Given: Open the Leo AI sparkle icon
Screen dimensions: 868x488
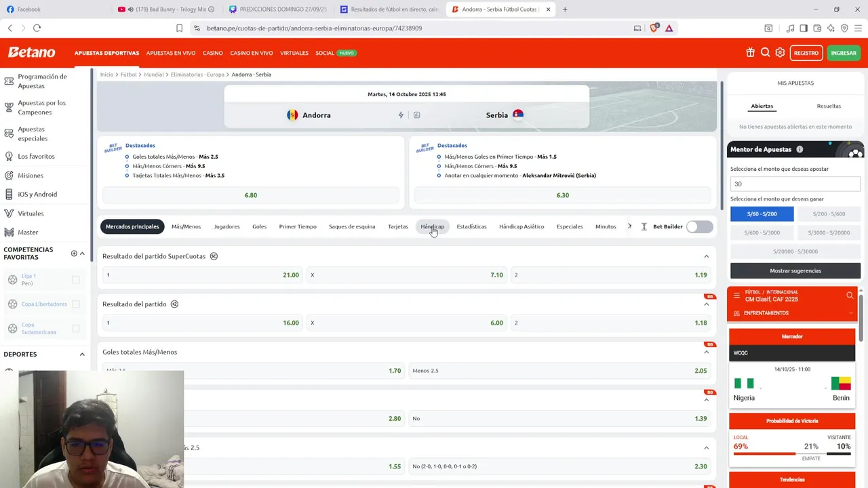Looking at the screenshot, I should (831, 28).
